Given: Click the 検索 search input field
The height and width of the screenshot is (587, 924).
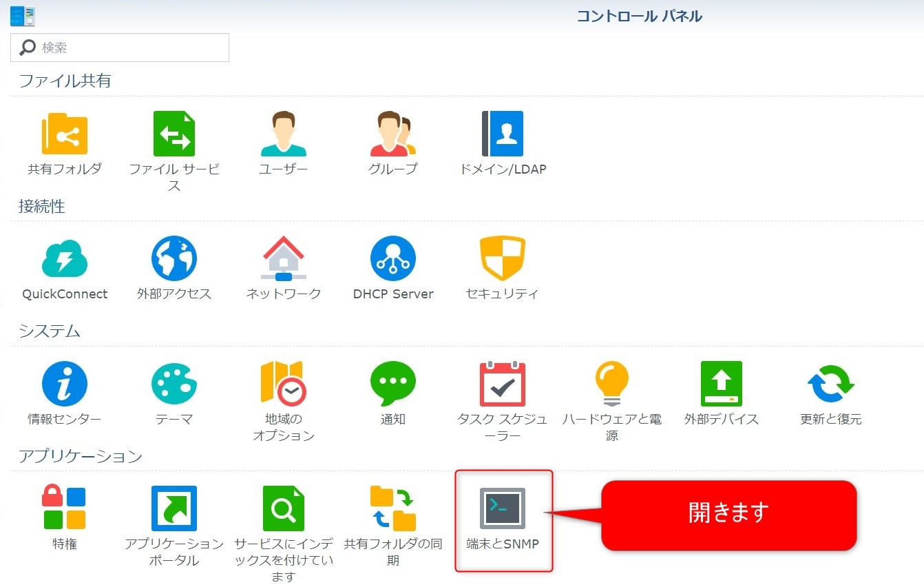Looking at the screenshot, I should coord(131,48).
